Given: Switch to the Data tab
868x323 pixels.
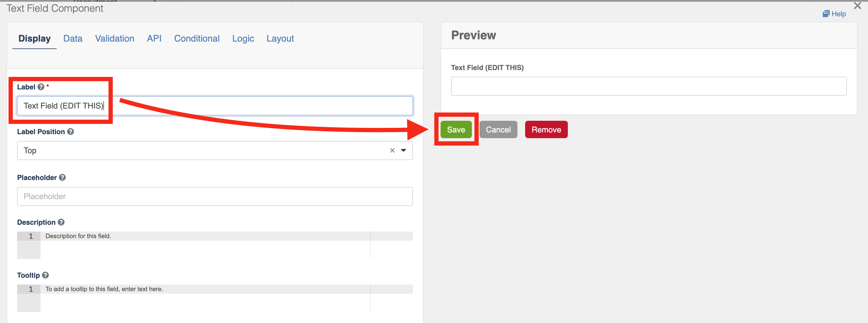Looking at the screenshot, I should tap(73, 39).
